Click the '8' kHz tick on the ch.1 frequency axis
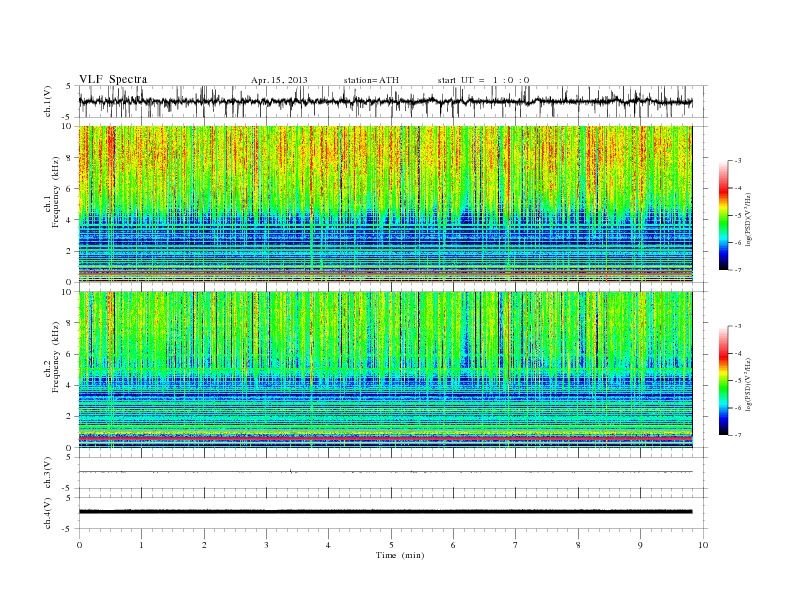Image resolution: width=792 pixels, height=612 pixels. coord(69,158)
